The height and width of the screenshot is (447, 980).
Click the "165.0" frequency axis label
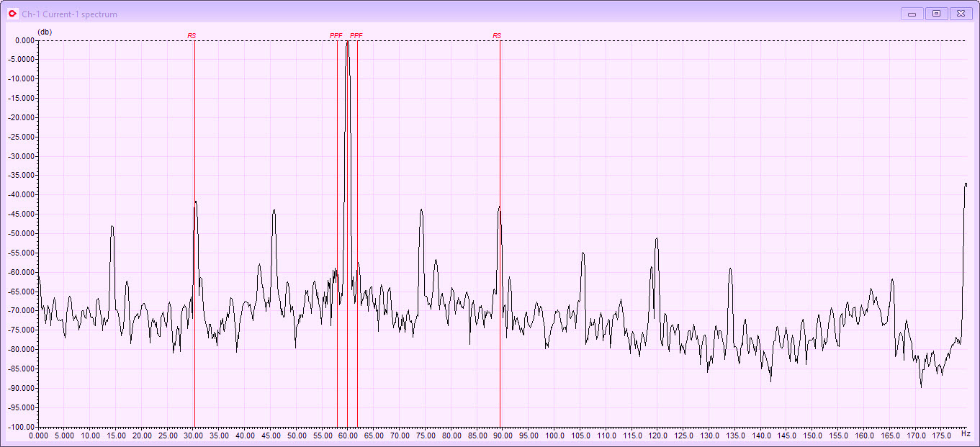pyautogui.click(x=890, y=435)
